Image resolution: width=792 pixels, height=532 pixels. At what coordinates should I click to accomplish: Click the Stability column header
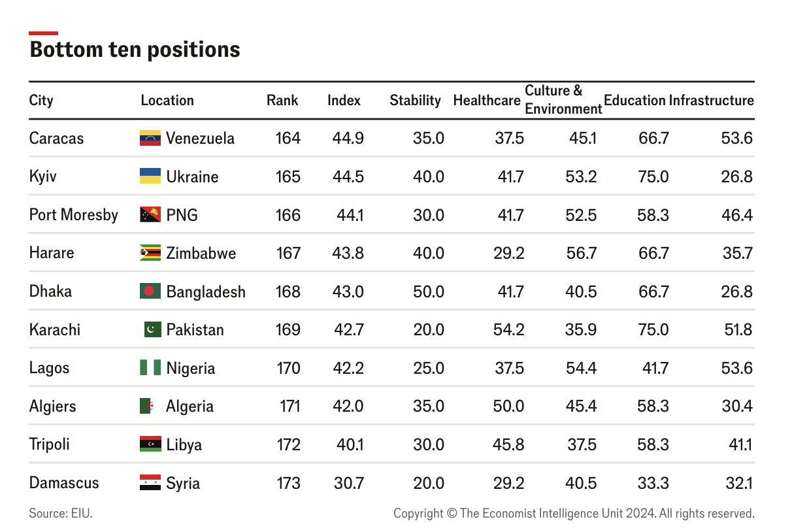coord(415,100)
